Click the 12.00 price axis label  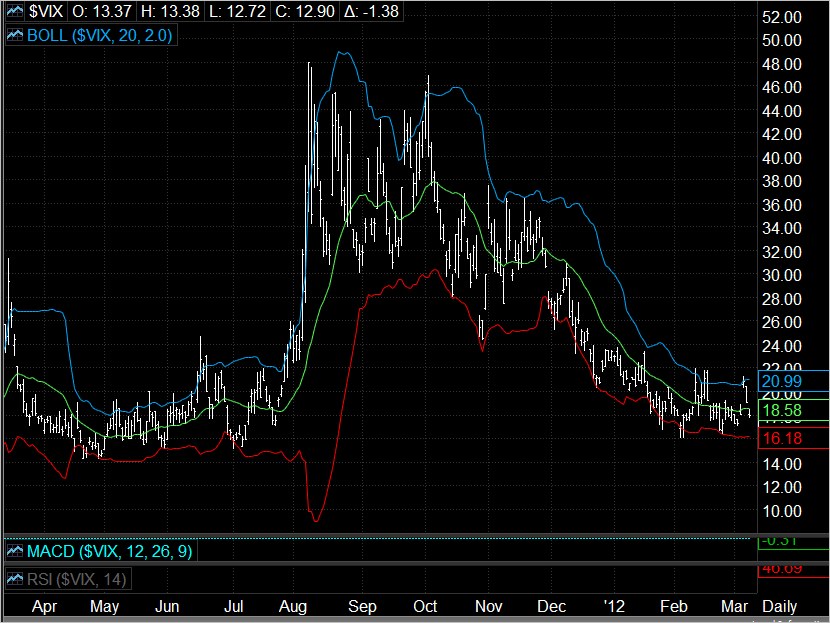(x=781, y=487)
